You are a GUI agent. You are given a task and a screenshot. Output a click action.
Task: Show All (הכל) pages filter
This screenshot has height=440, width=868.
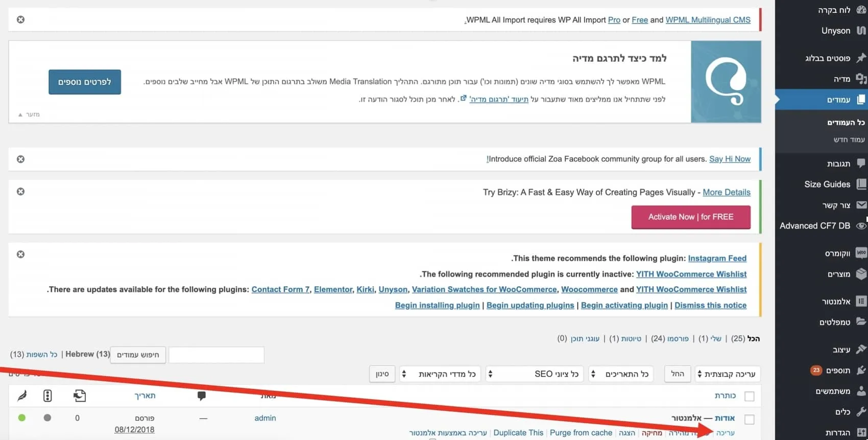coord(754,338)
